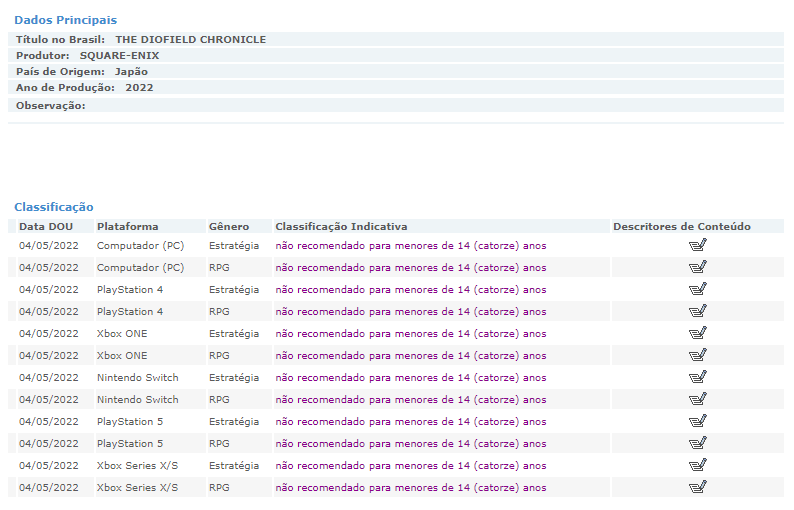Viewport: 794px width, 510px height.
Task: Click the country of origin Japão
Action: 131,72
